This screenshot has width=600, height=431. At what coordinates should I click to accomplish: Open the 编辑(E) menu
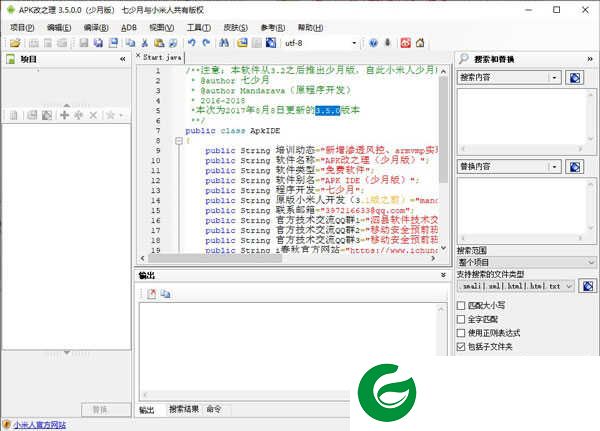click(59, 28)
